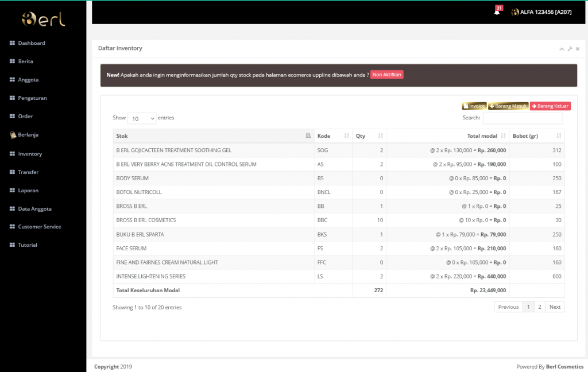
Task: Sort table by Stok column sort icon
Action: coord(308,136)
